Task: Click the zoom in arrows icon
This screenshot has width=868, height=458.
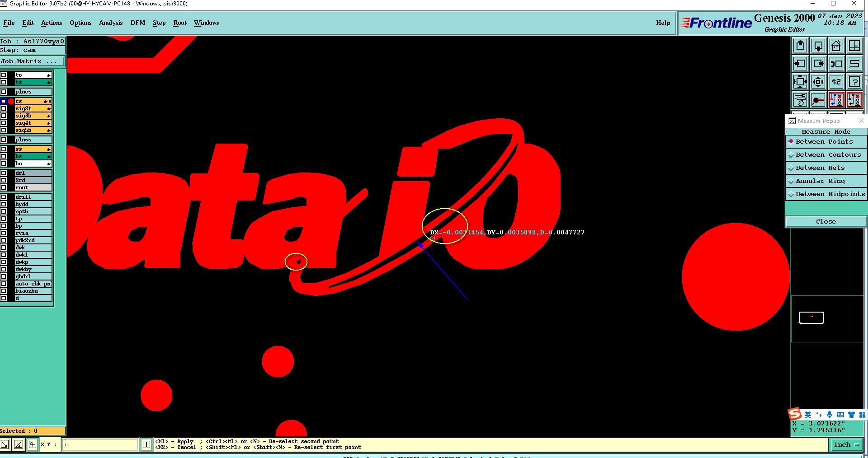Action: tap(800, 82)
